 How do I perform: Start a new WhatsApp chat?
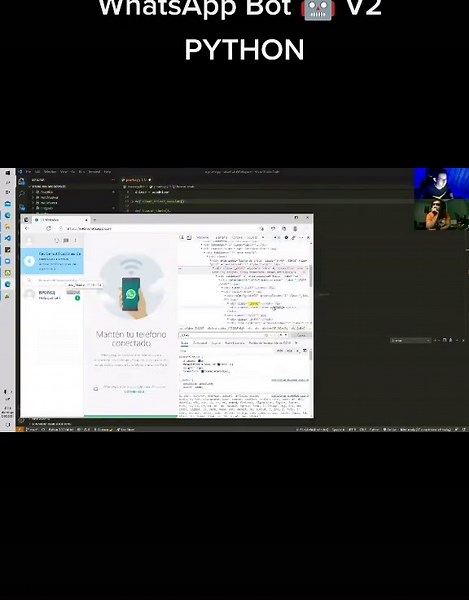tap(66, 240)
